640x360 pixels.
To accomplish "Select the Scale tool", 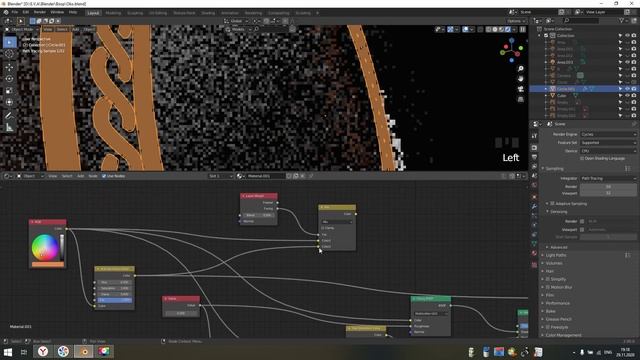I will point(9,90).
